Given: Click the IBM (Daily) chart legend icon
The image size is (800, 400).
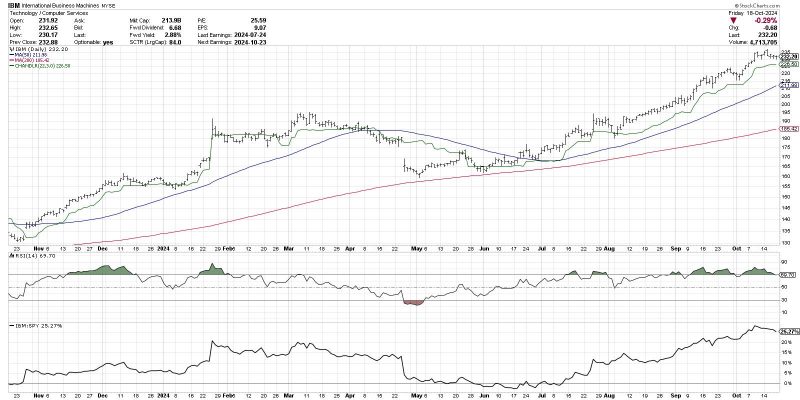Looking at the screenshot, I should [11, 49].
